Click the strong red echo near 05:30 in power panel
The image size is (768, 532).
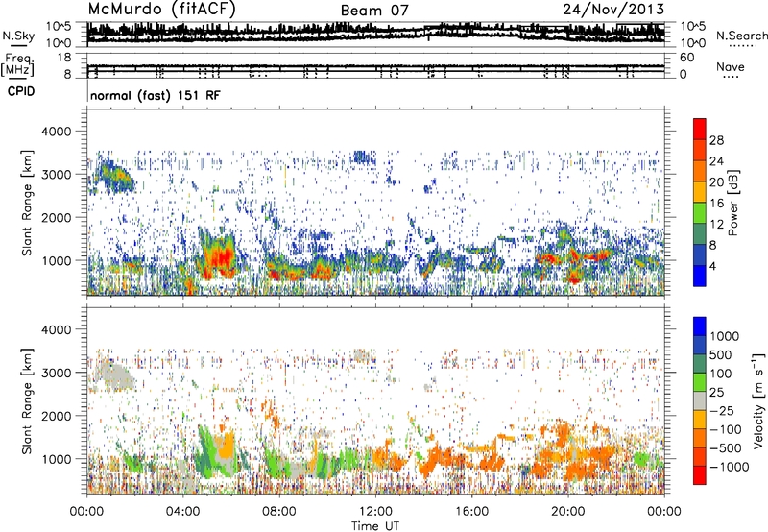(x=223, y=257)
